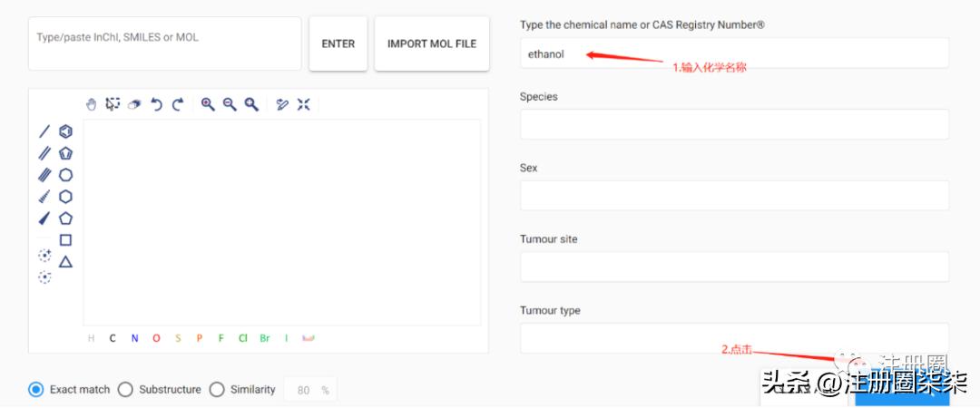Pick the red Oxygen atom

pyautogui.click(x=156, y=339)
